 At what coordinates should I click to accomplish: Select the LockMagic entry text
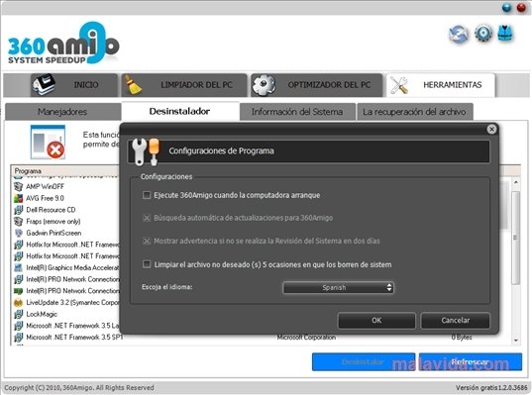click(42, 314)
